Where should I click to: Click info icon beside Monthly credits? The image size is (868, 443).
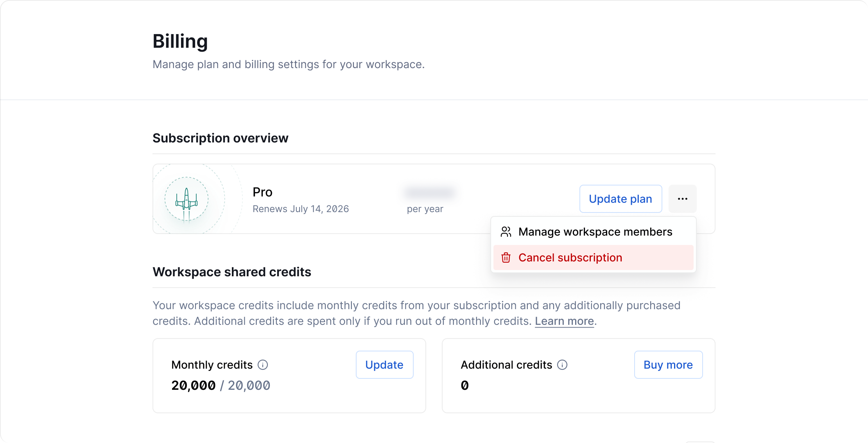pyautogui.click(x=263, y=365)
